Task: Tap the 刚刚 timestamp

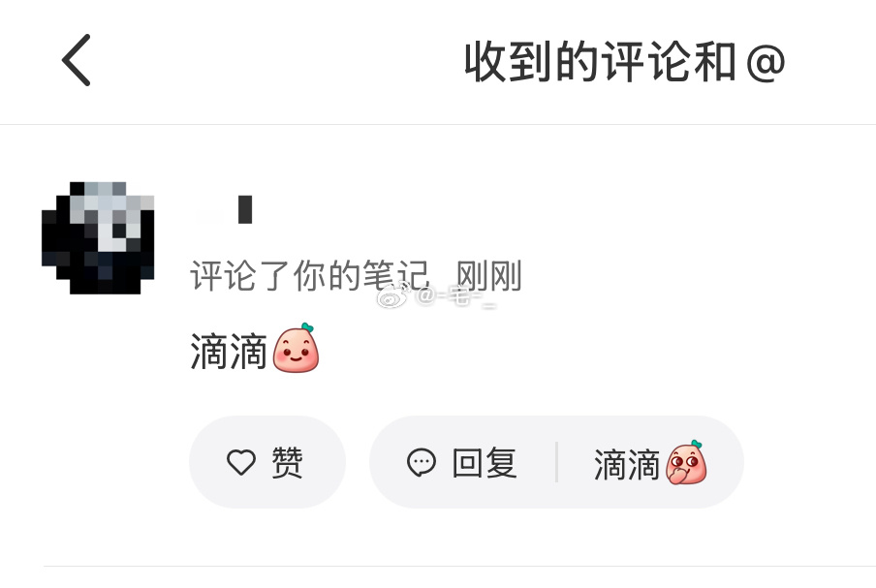Action: [x=488, y=275]
